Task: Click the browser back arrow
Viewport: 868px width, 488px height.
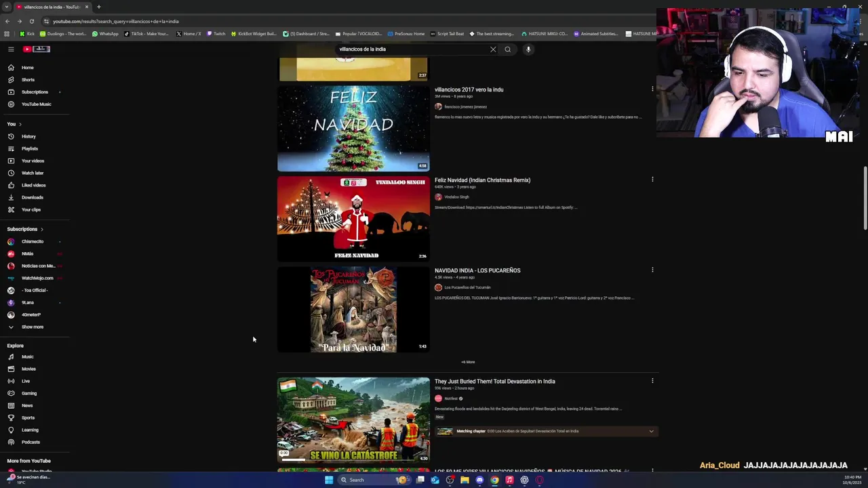Action: coord(7,21)
